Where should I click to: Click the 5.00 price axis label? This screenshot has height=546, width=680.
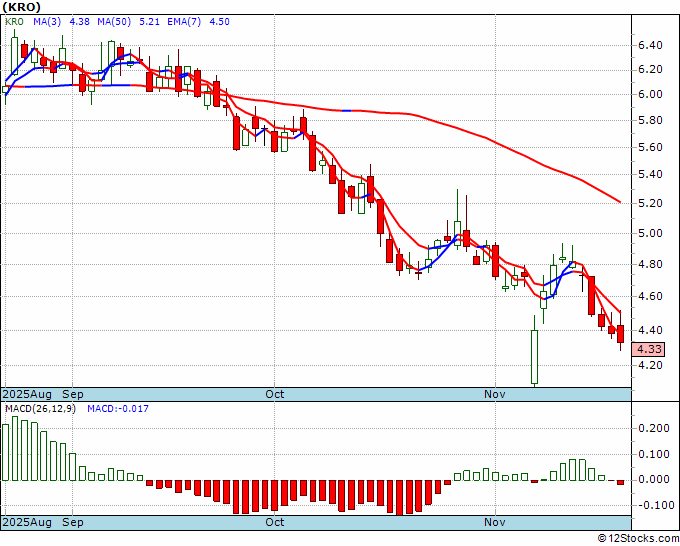click(x=650, y=233)
